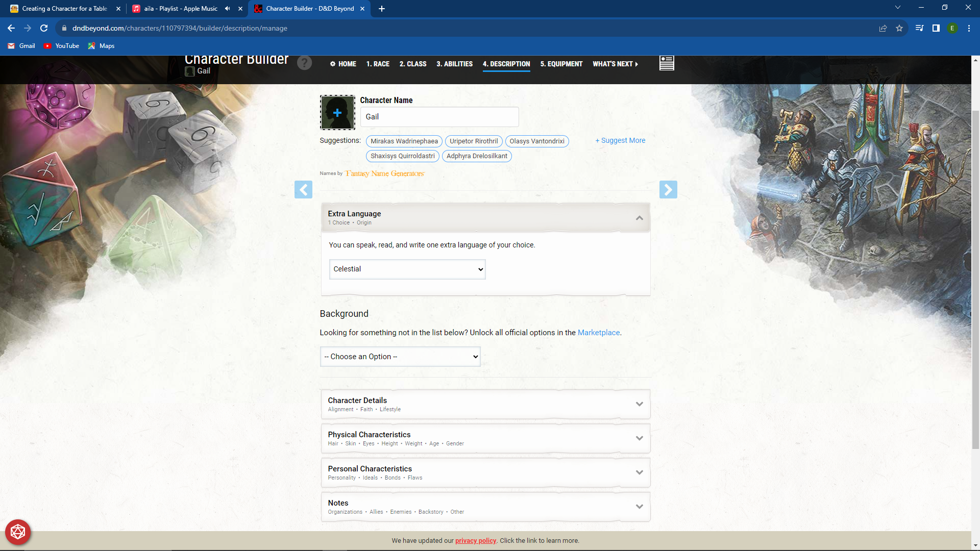Click the gear icon beside HOME
980x551 pixels.
(x=332, y=64)
